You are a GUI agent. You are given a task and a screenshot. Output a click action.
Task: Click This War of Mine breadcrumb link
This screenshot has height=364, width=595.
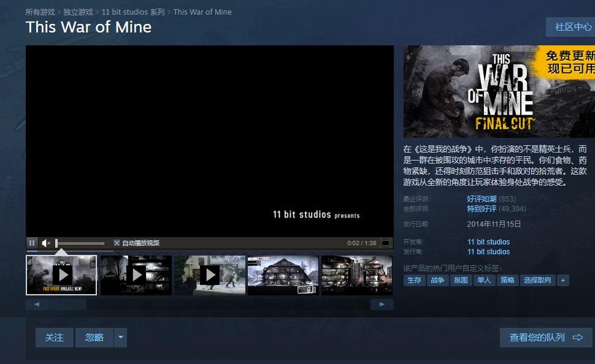point(202,12)
